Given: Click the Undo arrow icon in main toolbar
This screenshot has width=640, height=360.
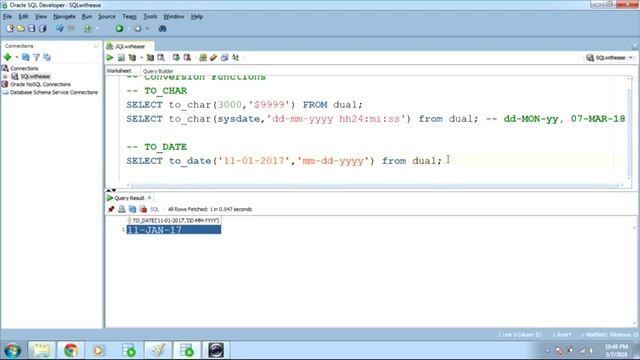Looking at the screenshot, I should [x=60, y=29].
